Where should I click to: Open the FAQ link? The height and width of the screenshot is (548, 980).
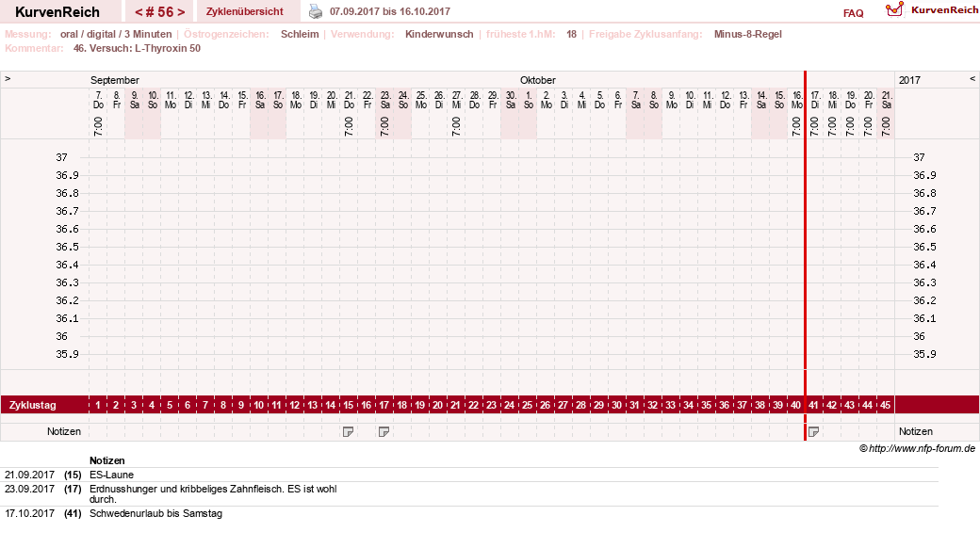tap(853, 13)
